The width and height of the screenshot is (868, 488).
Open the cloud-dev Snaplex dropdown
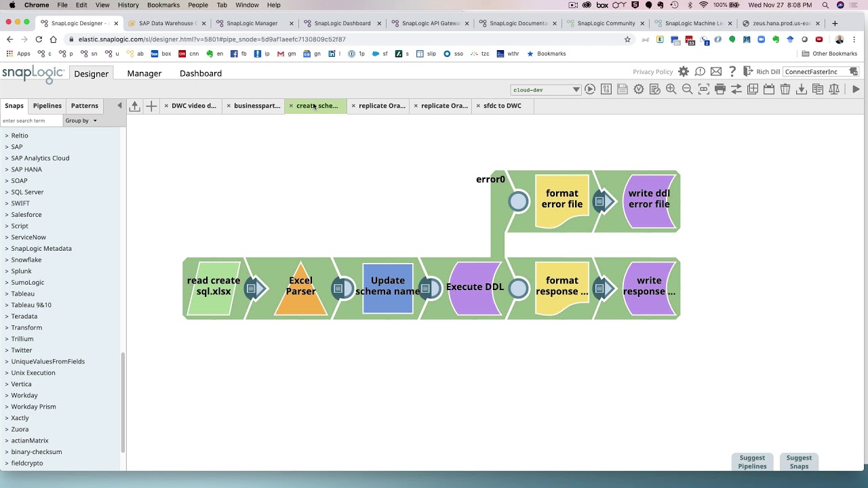545,89
